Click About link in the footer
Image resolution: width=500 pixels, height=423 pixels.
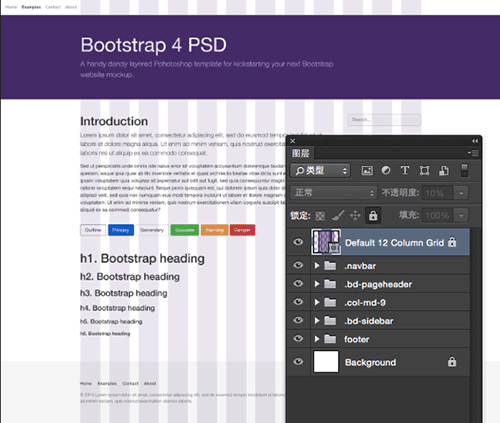(x=150, y=383)
